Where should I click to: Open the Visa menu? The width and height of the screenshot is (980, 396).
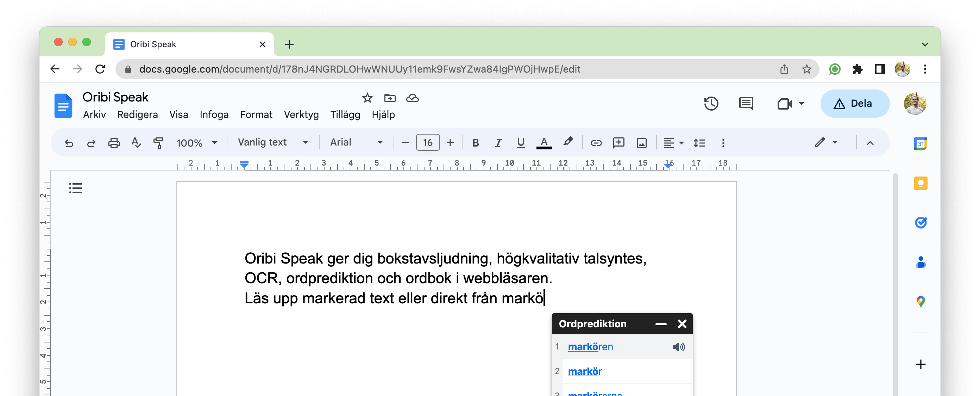tap(178, 115)
